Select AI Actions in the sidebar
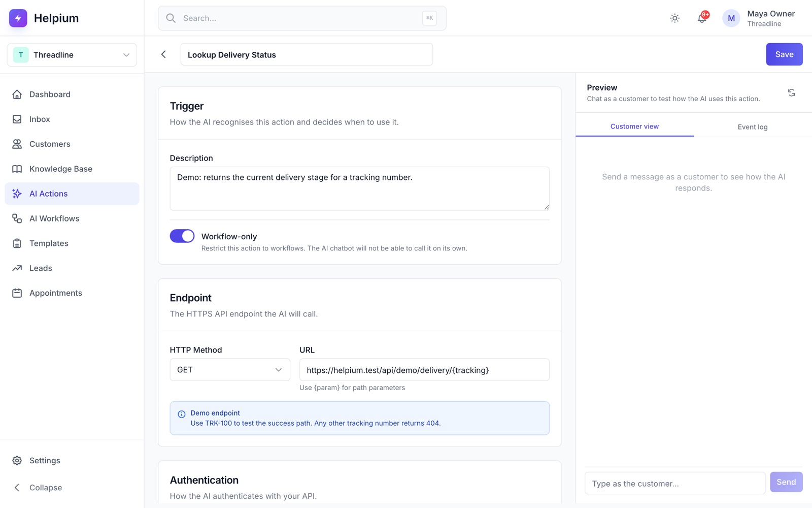Screen dimensions: 812x508 click(x=72, y=194)
